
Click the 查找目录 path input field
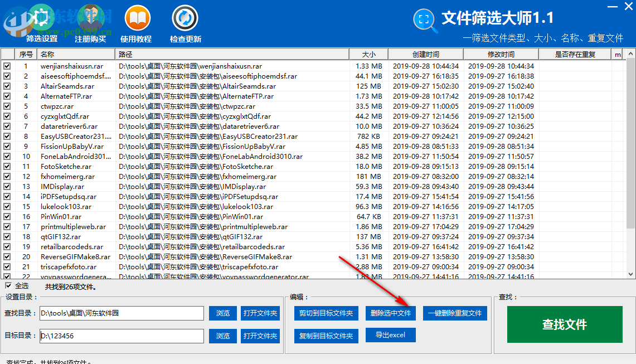pos(122,313)
